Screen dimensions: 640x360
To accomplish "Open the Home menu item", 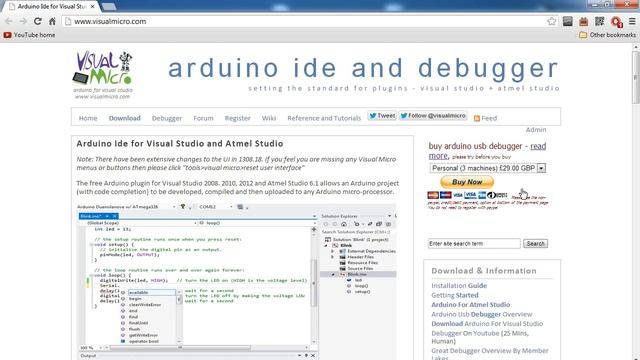I will 88,118.
